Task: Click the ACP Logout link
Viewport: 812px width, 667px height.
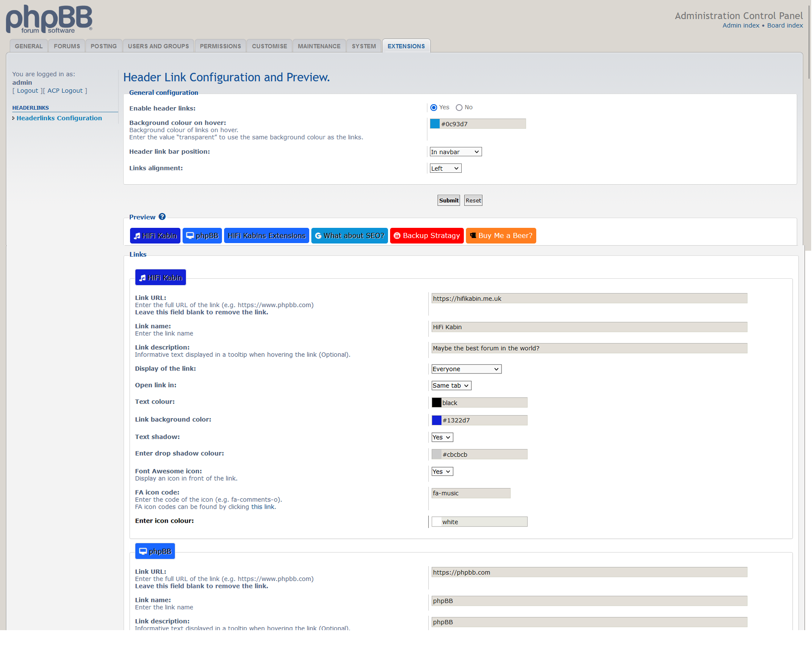Action: (x=65, y=91)
